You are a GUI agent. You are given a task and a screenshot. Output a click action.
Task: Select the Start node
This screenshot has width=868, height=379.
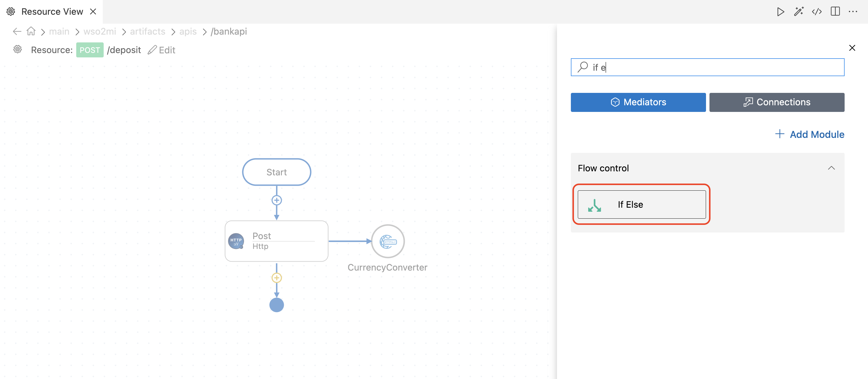(x=276, y=172)
